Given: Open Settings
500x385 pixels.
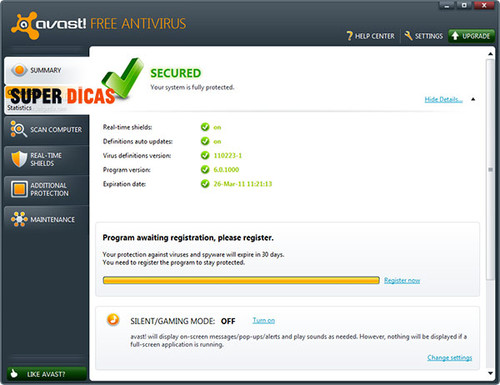Looking at the screenshot, I should 424,36.
